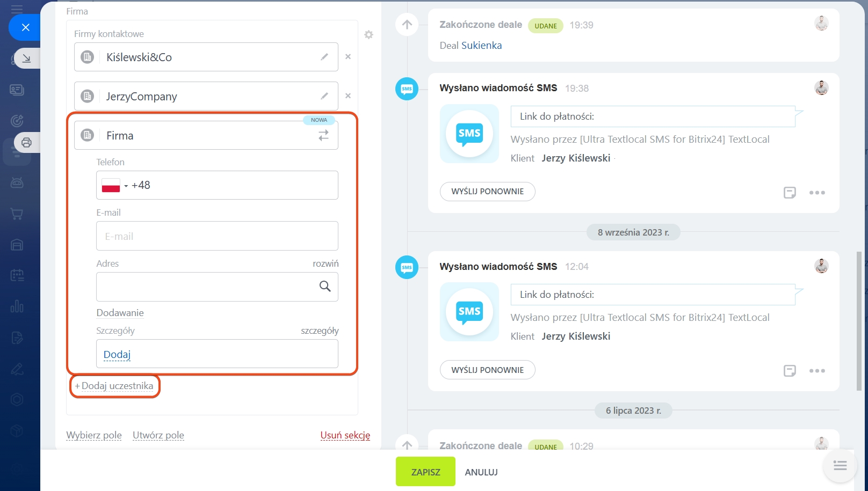
Task: Click the swap arrows icon in Firma field
Action: (323, 135)
